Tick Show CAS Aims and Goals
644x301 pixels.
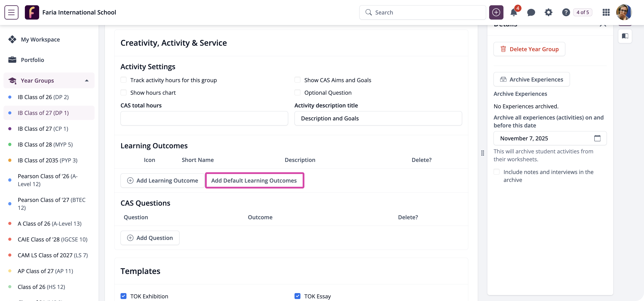pos(297,80)
